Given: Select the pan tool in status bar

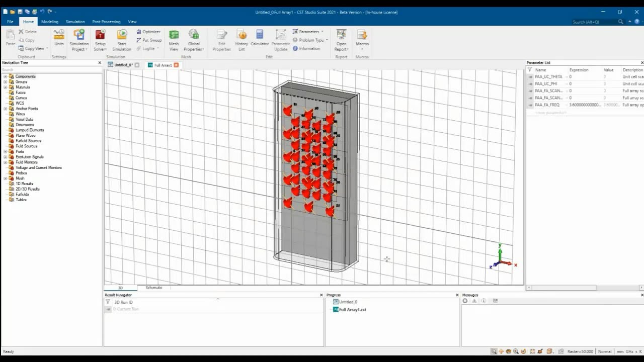Looking at the screenshot, I should [x=501, y=351].
